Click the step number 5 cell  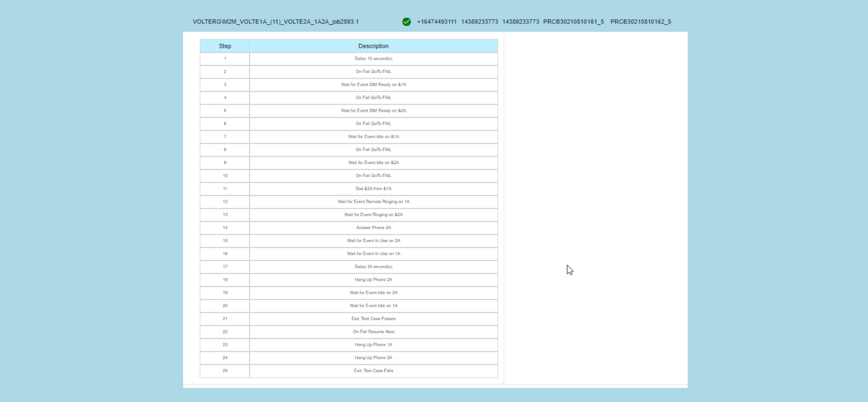[x=225, y=111]
